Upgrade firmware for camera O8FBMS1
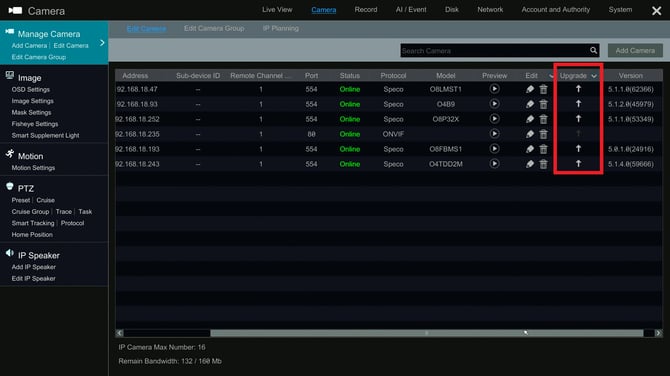Screen dimensions: 670x376 [578, 149]
